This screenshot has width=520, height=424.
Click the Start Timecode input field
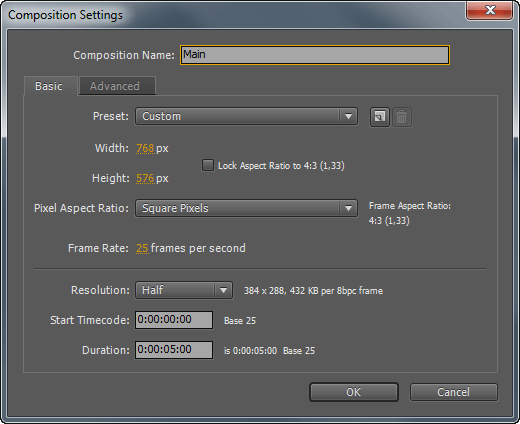pos(174,320)
